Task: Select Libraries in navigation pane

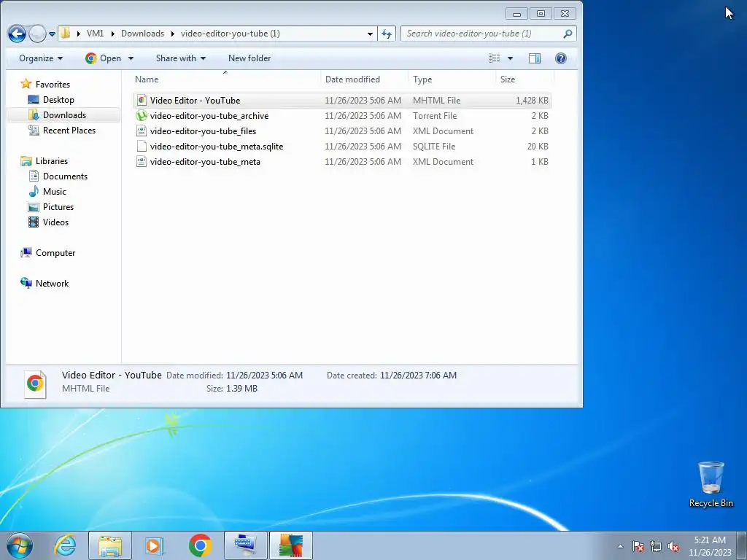Action: (x=52, y=161)
